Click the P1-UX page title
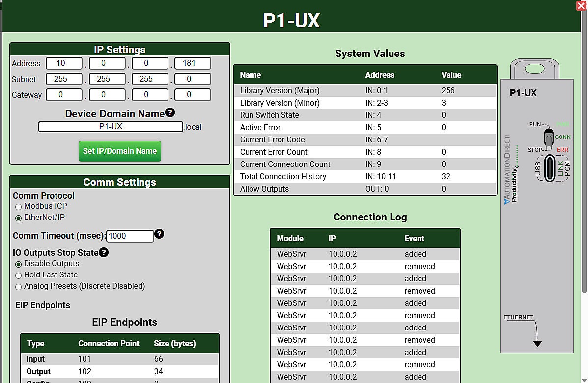The image size is (588, 383). tap(291, 21)
